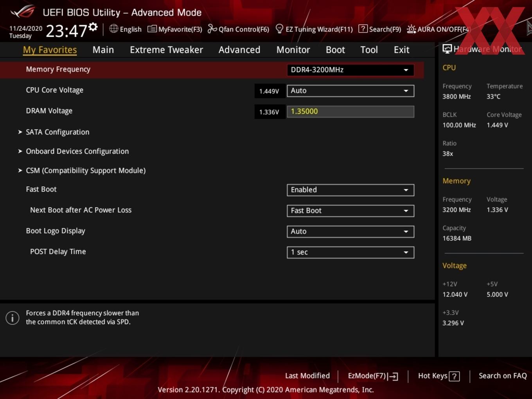Select CPU Core Voltage label

click(54, 90)
